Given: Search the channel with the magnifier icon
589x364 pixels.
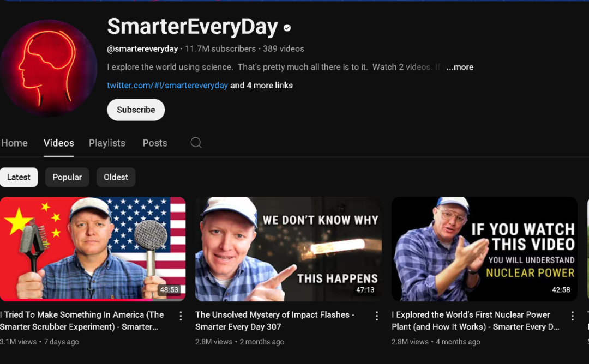Looking at the screenshot, I should pyautogui.click(x=196, y=143).
